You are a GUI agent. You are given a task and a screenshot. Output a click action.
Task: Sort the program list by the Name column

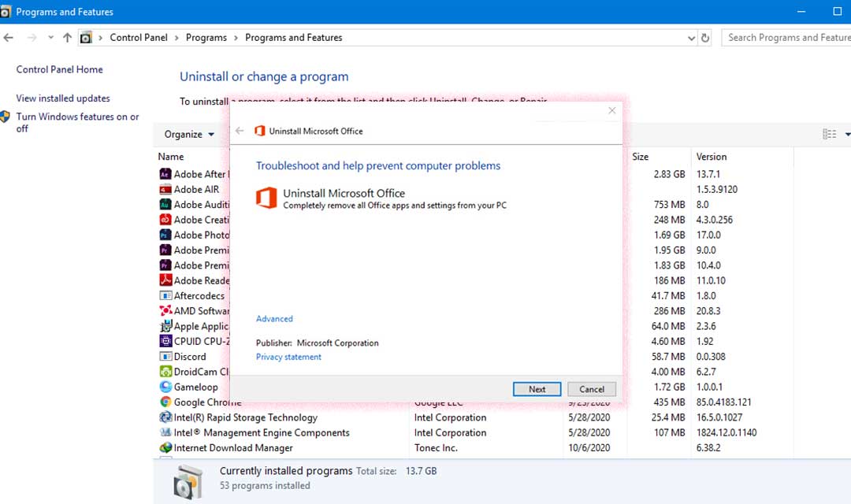pos(171,156)
